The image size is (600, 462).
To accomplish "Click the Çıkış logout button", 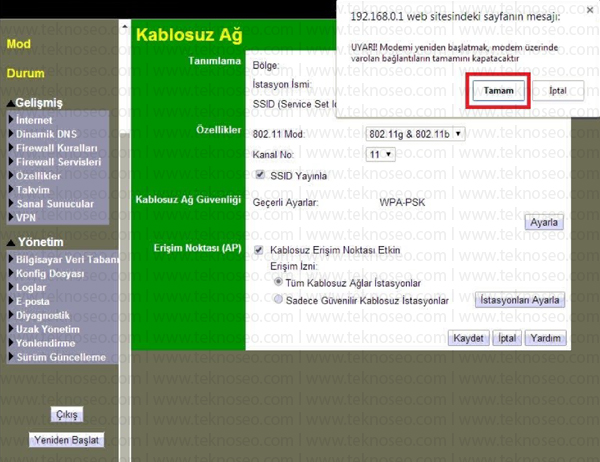I will pos(67,415).
